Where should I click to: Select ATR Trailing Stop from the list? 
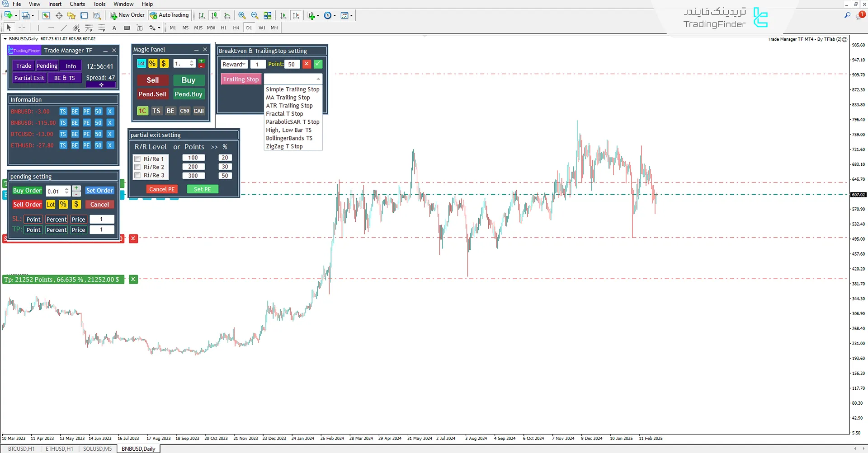290,105
